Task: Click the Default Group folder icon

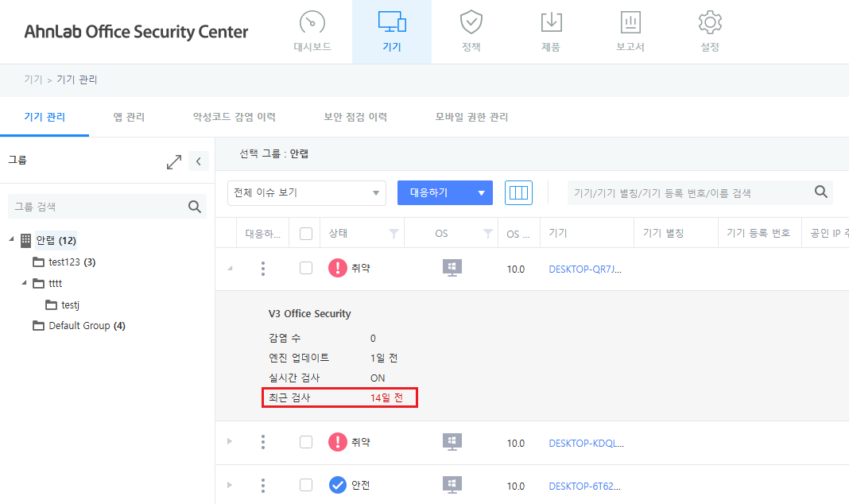Action: [x=38, y=325]
